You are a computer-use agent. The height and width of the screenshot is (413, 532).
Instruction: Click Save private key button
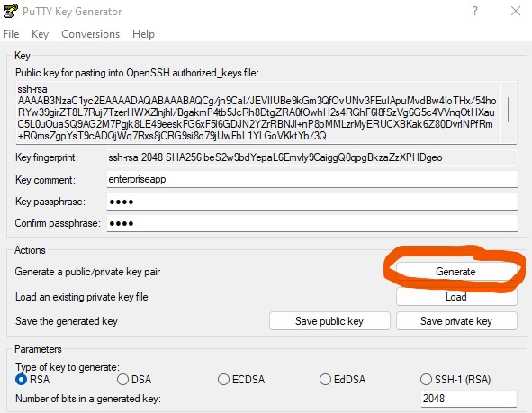pos(456,321)
